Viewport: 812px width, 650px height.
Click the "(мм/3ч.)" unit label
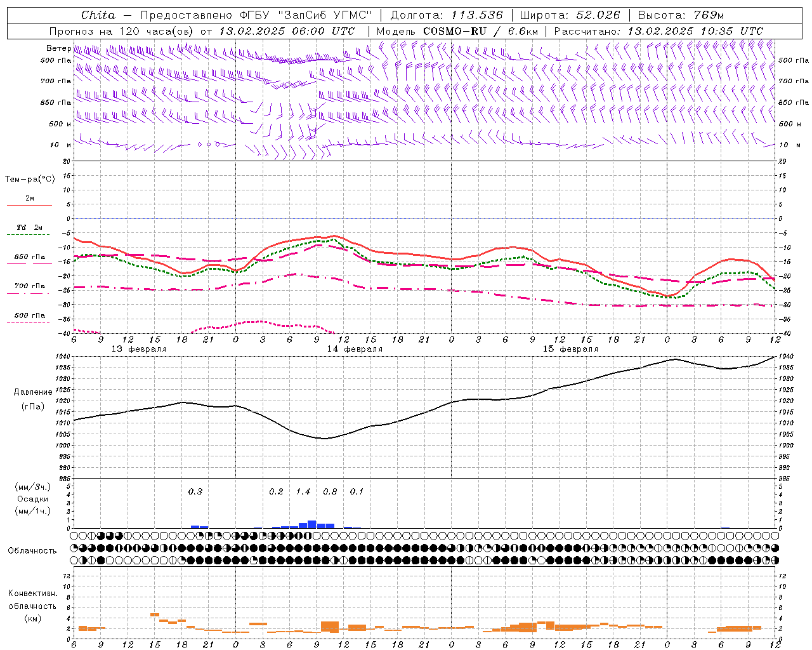point(32,487)
